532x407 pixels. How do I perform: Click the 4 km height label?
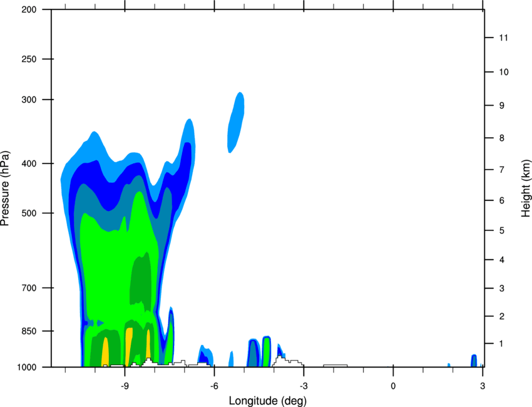[x=502, y=260]
